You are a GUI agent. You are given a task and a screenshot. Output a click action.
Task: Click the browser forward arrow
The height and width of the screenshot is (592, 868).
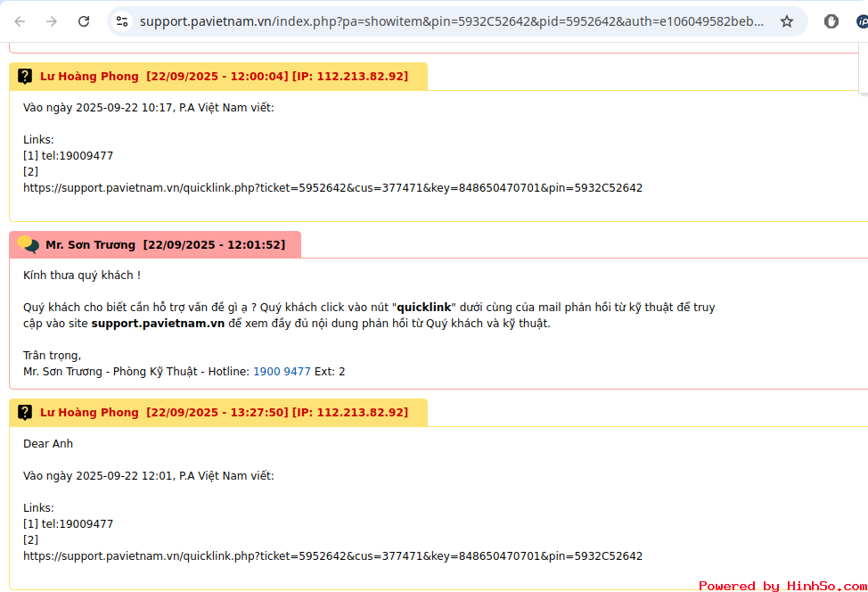tap(52, 21)
